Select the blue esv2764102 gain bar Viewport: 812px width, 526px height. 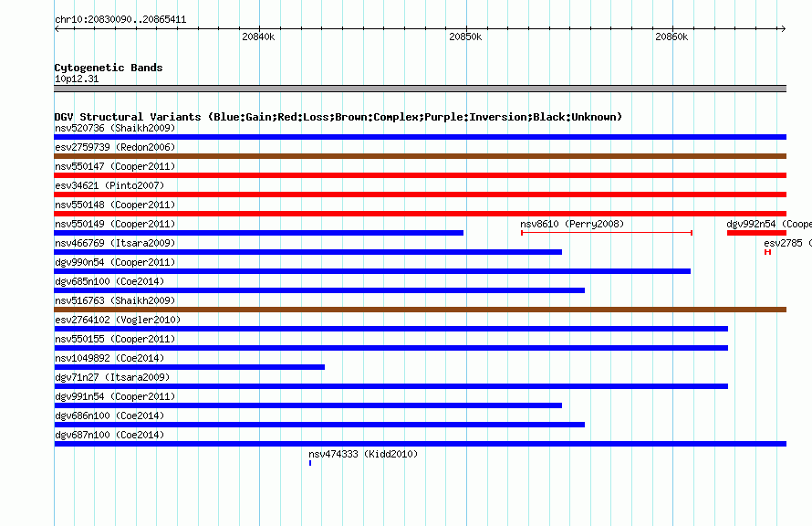point(391,329)
